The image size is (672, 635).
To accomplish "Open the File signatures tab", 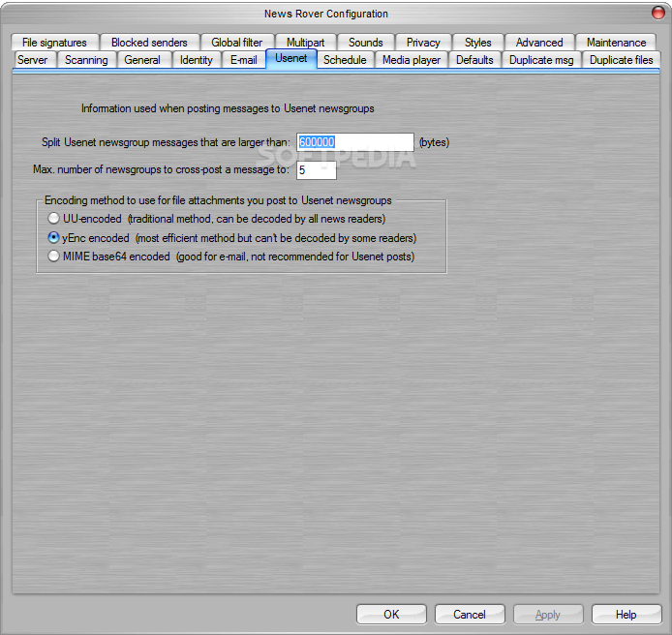I will tap(54, 43).
